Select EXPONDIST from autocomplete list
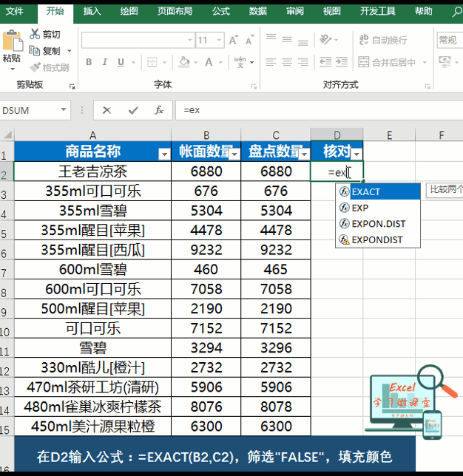The height and width of the screenshot is (476, 463). [x=378, y=239]
